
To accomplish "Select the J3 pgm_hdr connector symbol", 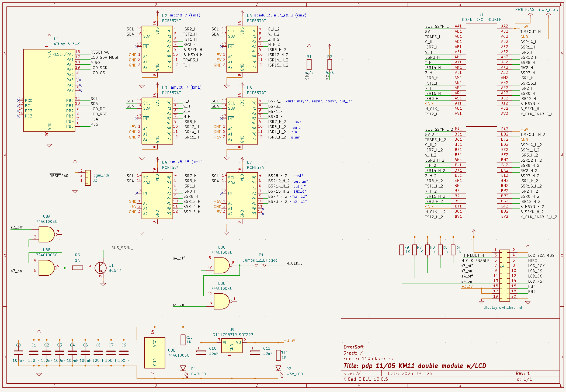I will 88,178.
